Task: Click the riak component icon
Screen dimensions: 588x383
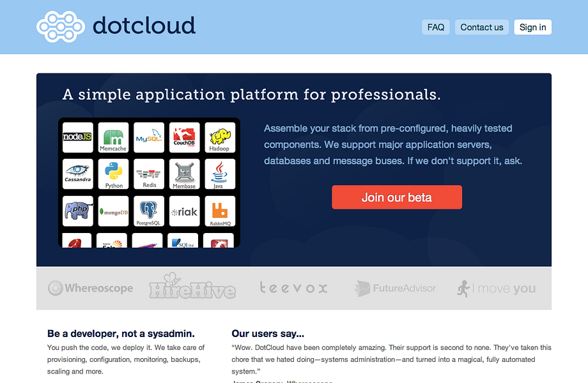Action: [184, 210]
